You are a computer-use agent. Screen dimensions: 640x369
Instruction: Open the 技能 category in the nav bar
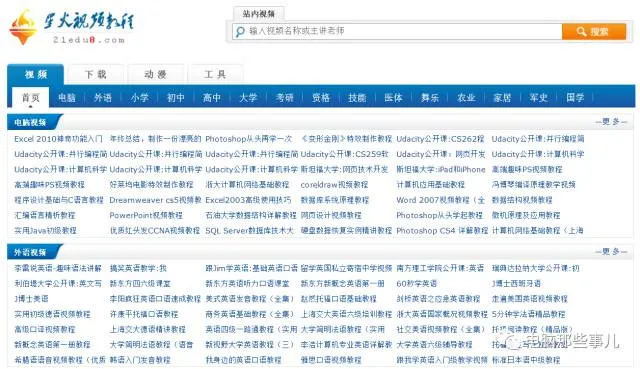(x=357, y=98)
